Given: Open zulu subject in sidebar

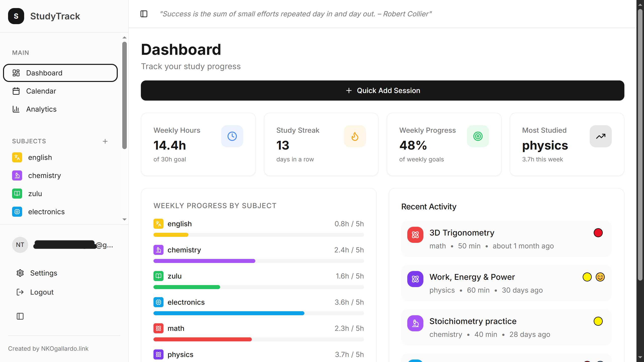Looking at the screenshot, I should 60,194.
